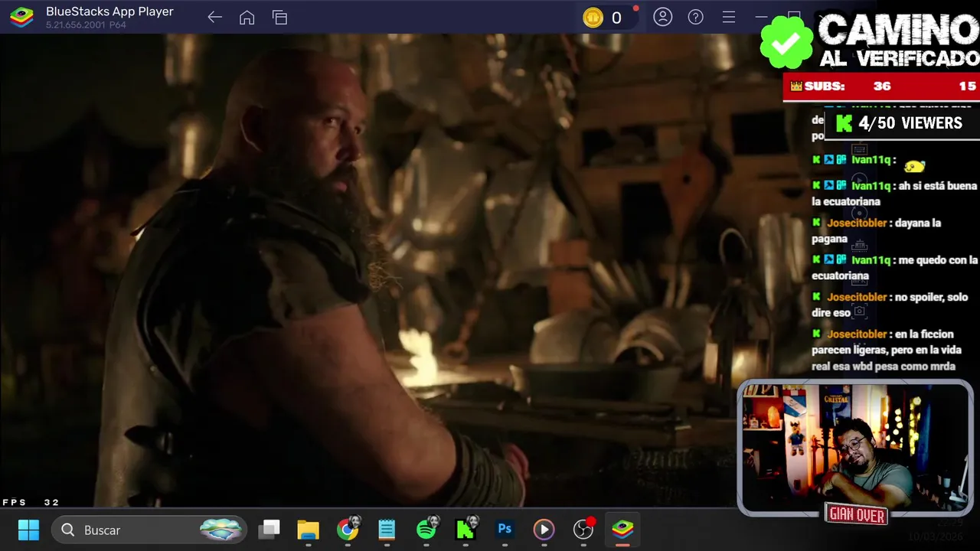Viewport: 980px width, 551px height.
Task: Click the SUBS: 36 red banner
Action: 881,86
